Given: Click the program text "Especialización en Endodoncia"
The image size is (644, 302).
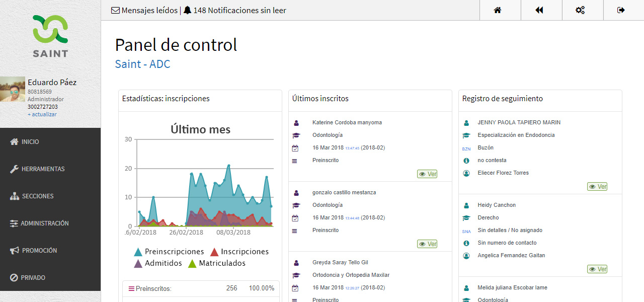Looking at the screenshot, I should pos(516,135).
